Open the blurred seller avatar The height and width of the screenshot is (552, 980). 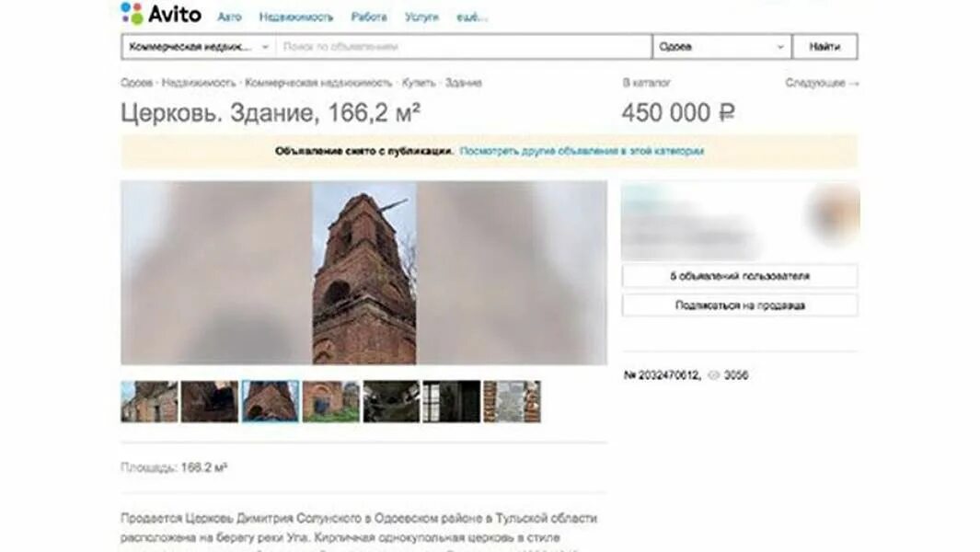835,213
